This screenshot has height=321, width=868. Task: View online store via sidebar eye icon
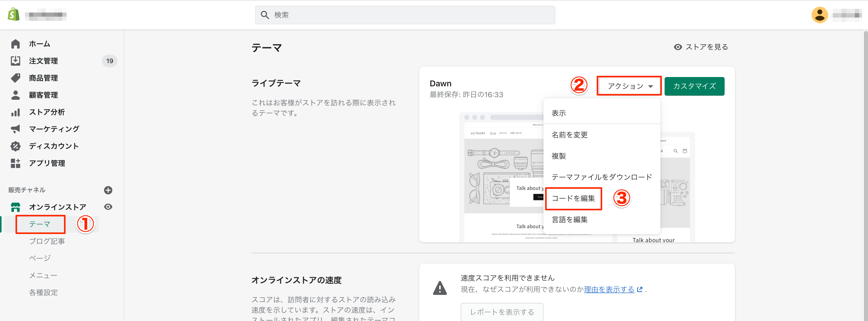click(x=108, y=207)
